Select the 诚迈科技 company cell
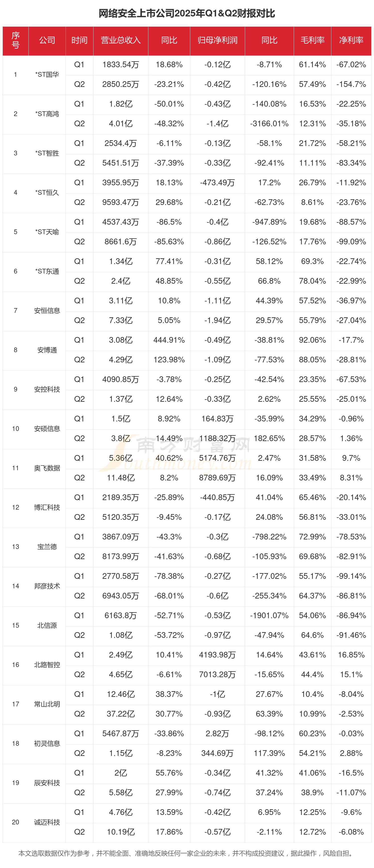The height and width of the screenshot is (868, 374). coord(47,822)
